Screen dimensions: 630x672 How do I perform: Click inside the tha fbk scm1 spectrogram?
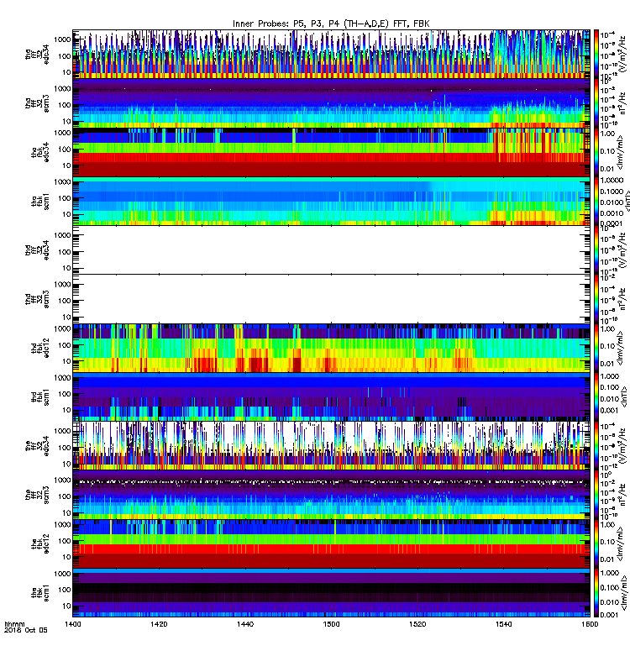pyautogui.click(x=331, y=201)
